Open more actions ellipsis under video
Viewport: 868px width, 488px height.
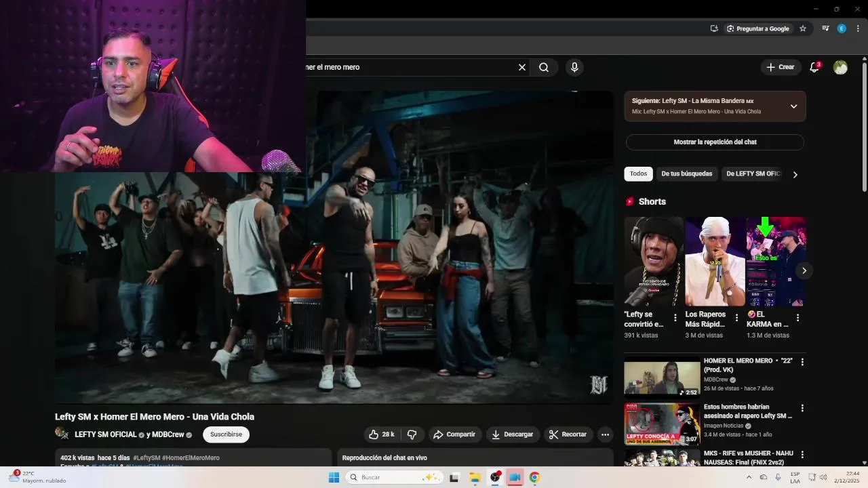point(605,434)
